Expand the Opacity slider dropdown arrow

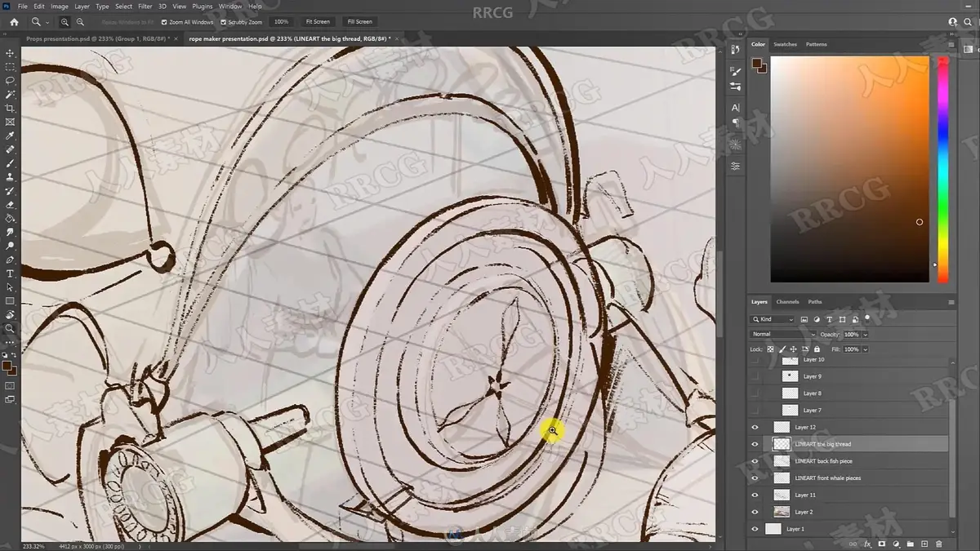[x=865, y=335]
